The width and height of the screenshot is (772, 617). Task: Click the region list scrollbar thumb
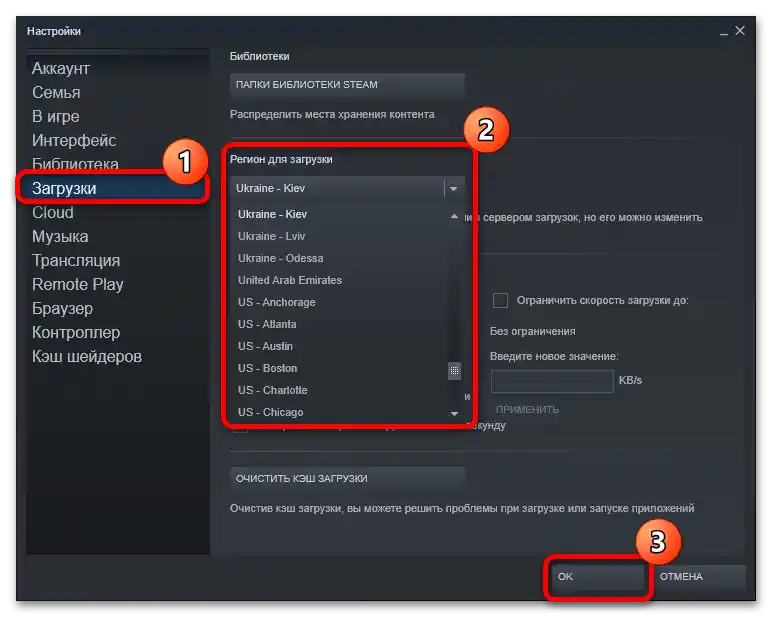click(454, 371)
